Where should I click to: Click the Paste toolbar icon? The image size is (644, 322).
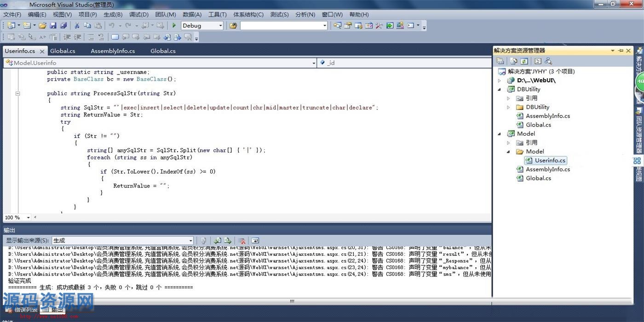click(x=98, y=25)
